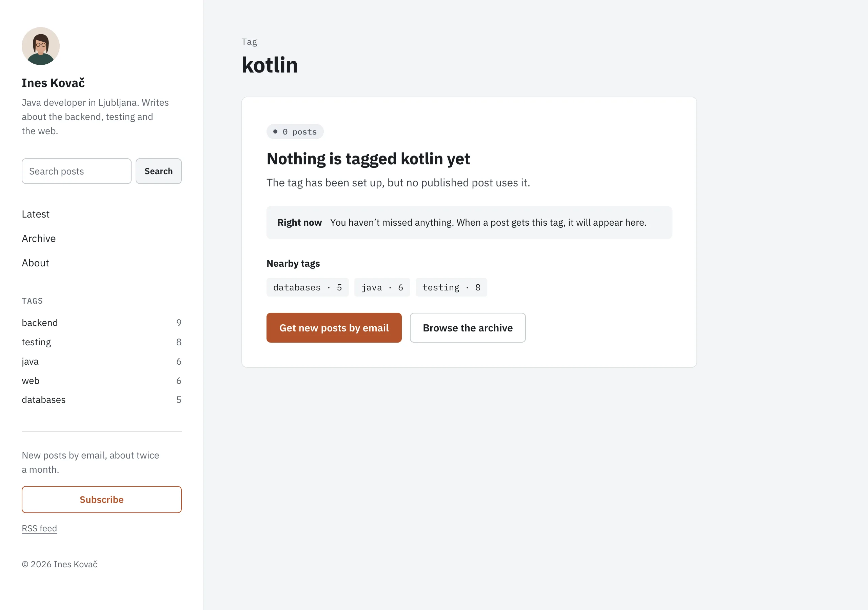Select the java tag in sidebar
Viewport: 868px width, 610px height.
point(101,361)
